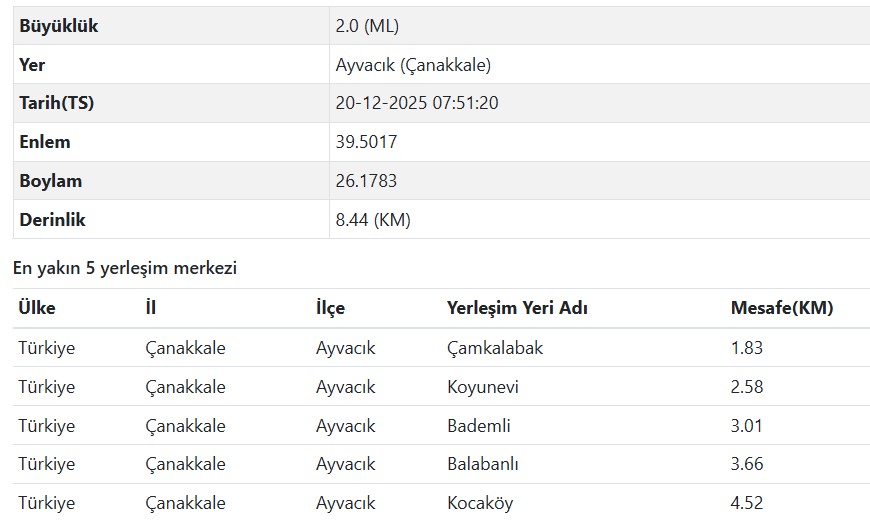Click the Balabanlı settlement name
This screenshot has height=532, width=870.
click(483, 464)
